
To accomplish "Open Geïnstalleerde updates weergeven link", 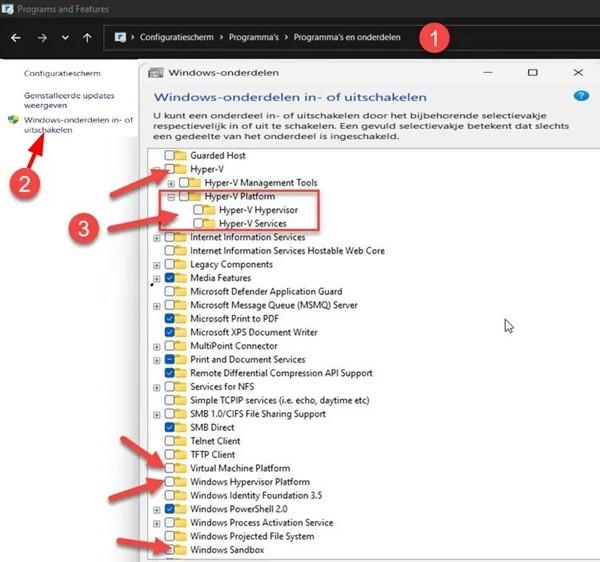I will point(69,100).
